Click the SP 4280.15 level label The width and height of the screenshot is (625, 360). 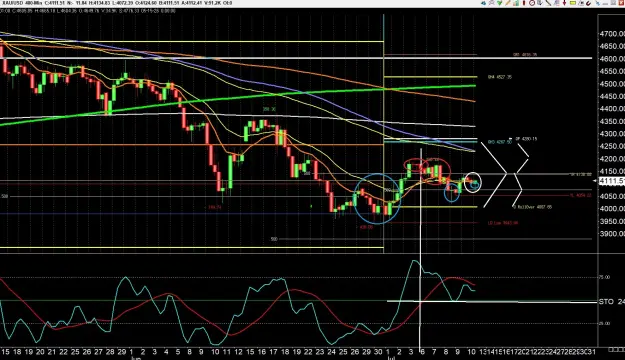click(526, 139)
